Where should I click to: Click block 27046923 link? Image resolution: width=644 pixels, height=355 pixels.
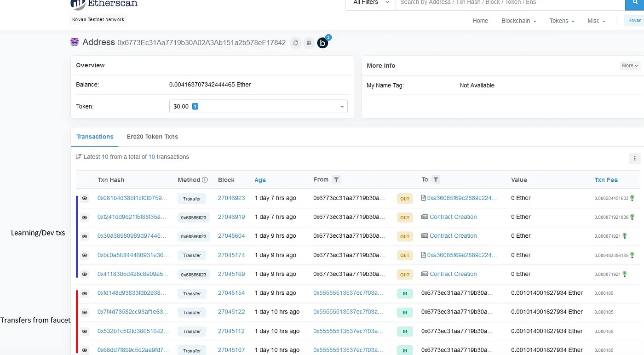tap(231, 198)
